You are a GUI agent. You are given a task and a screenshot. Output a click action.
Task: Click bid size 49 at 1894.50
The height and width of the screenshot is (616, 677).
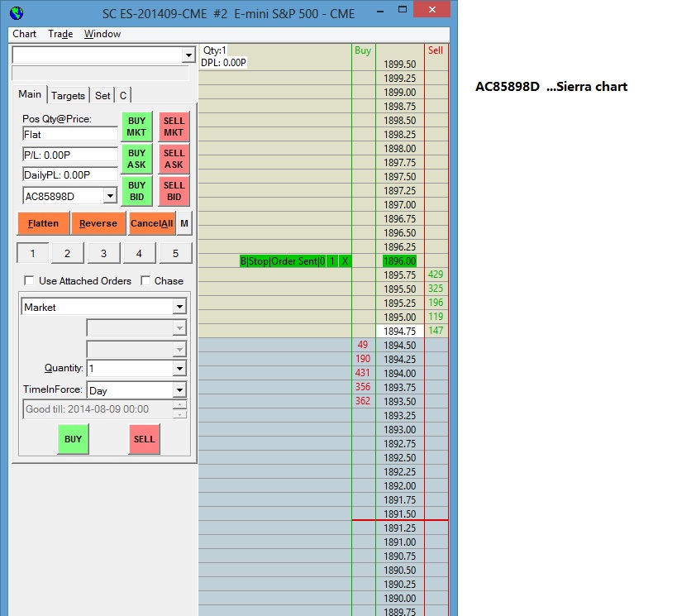pyautogui.click(x=363, y=345)
